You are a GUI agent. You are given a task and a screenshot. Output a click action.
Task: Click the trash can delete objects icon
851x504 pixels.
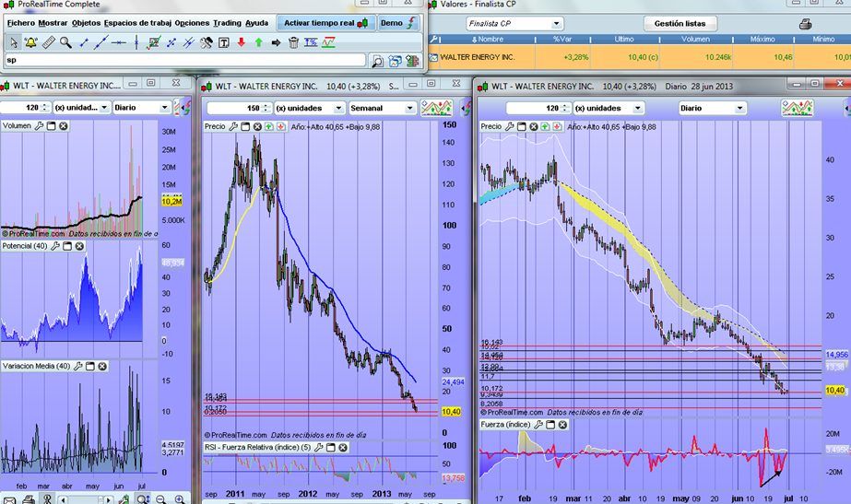[293, 42]
